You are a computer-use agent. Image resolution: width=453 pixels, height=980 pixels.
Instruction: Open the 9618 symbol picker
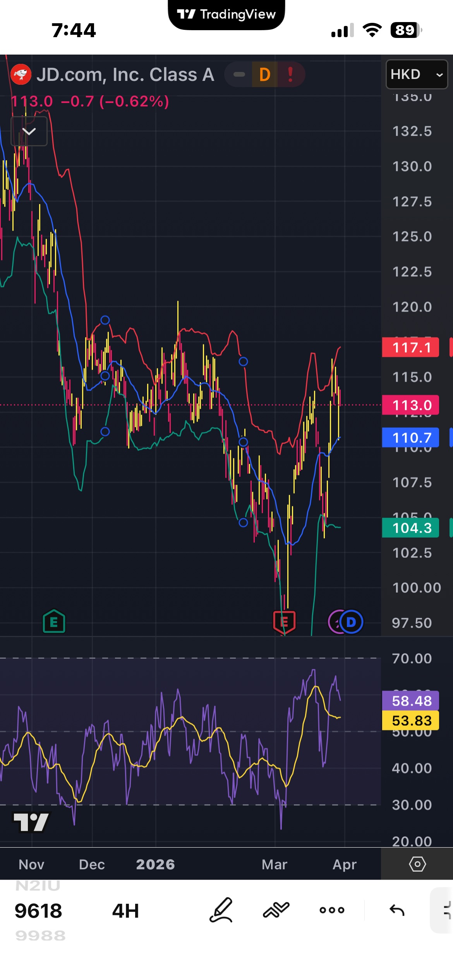(38, 911)
